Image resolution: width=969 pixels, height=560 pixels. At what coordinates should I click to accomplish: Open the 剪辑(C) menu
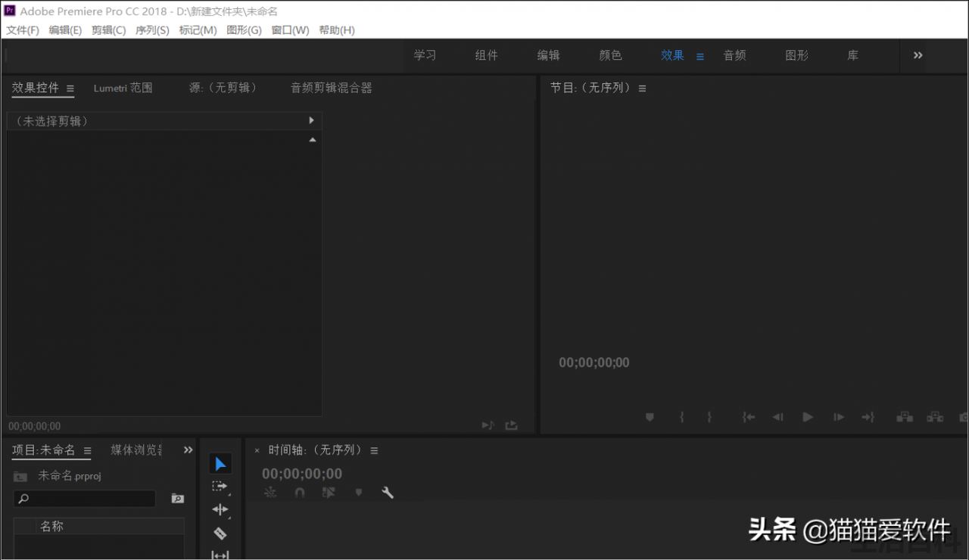[x=108, y=30]
